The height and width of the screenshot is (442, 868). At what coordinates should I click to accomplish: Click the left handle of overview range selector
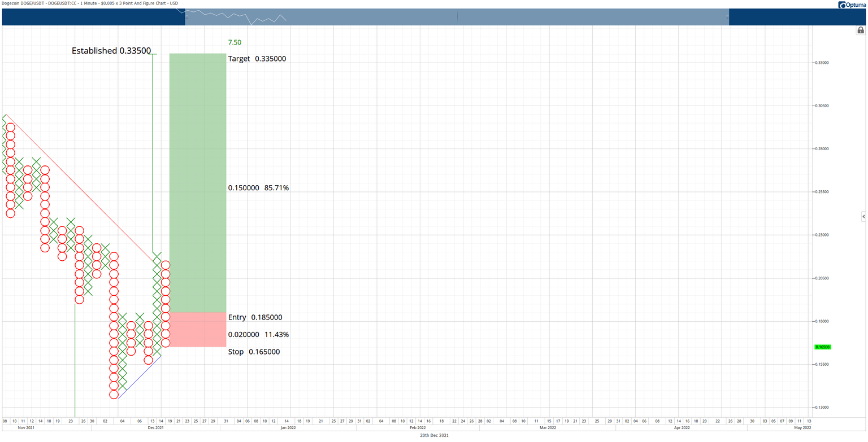point(186,17)
